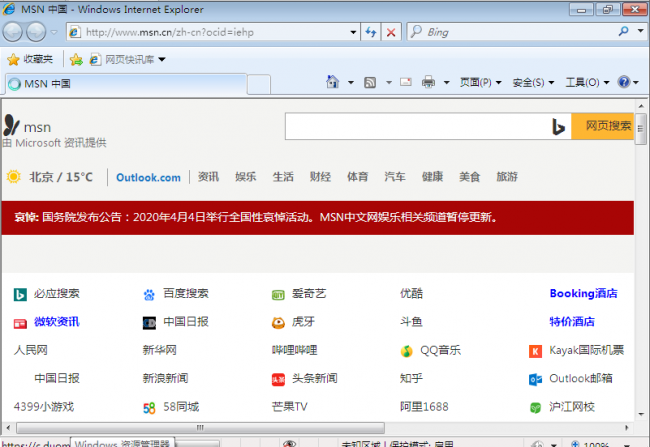The width and height of the screenshot is (650, 447).
Task: Open the Booking酒店 link
Action: [x=583, y=294]
